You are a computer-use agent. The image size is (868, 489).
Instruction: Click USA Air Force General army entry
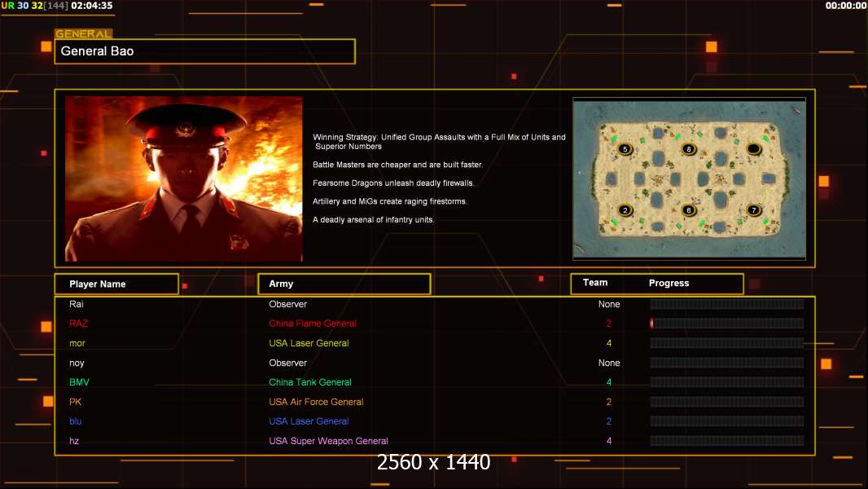click(x=316, y=402)
